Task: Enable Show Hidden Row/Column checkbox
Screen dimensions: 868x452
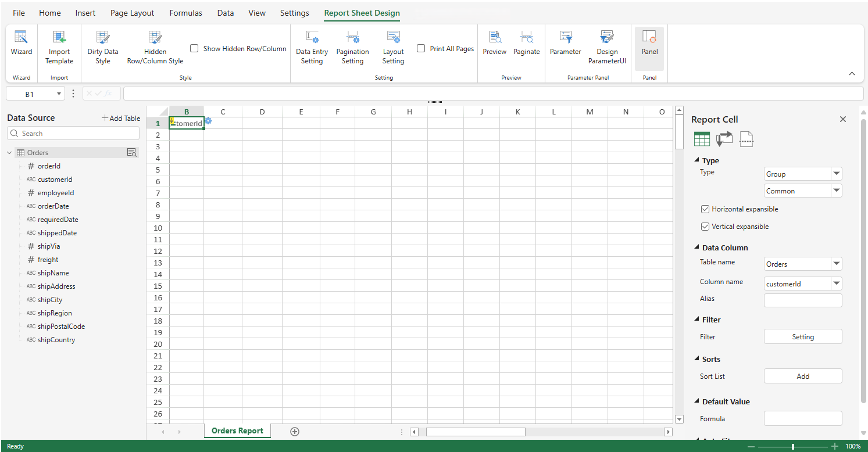Action: (x=195, y=49)
